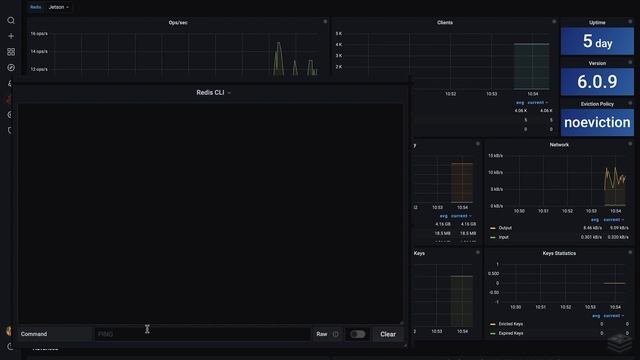Click the Clear button in Redis CLI
The width and height of the screenshot is (640, 360).
coord(388,334)
